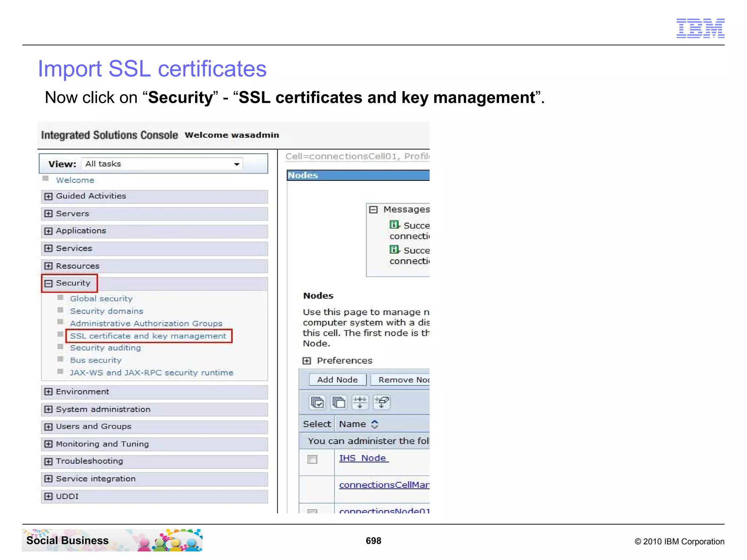Viewport: 747px width, 560px height.
Task: Tick the IHS_Node checkbox
Action: (312, 459)
